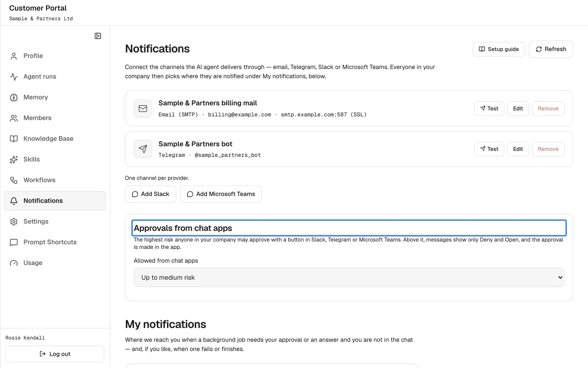
Task: Click the Rosie Kendall user name
Action: coord(25,338)
